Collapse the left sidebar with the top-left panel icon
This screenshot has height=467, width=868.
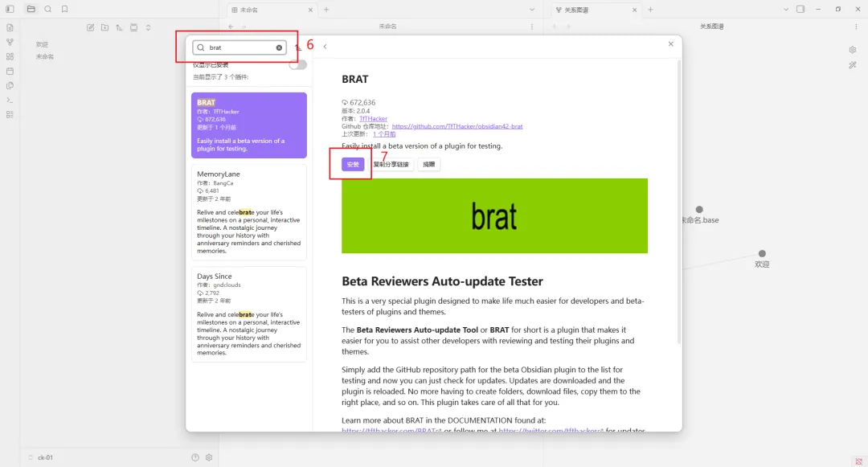pos(10,9)
